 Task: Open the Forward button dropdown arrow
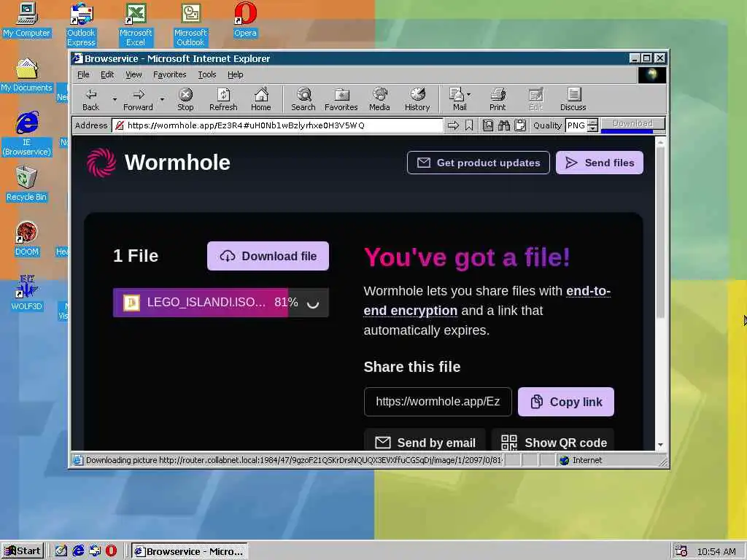pos(162,99)
